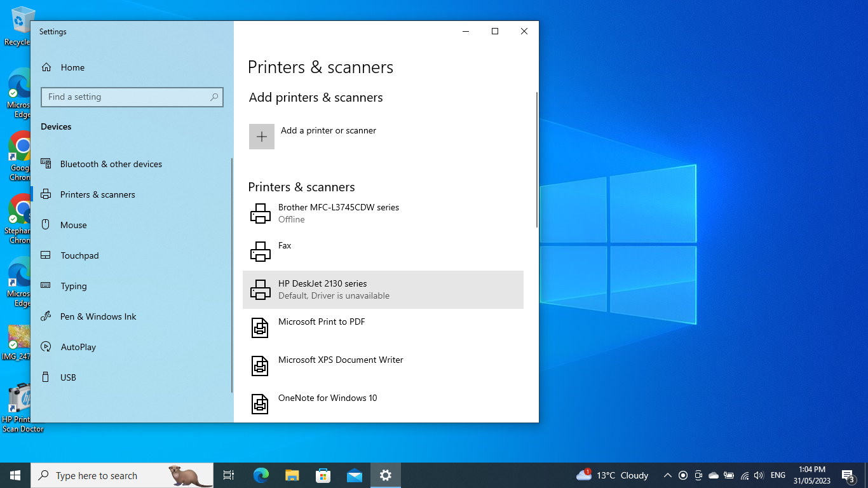Open Typing settings from sidebar

click(72, 286)
